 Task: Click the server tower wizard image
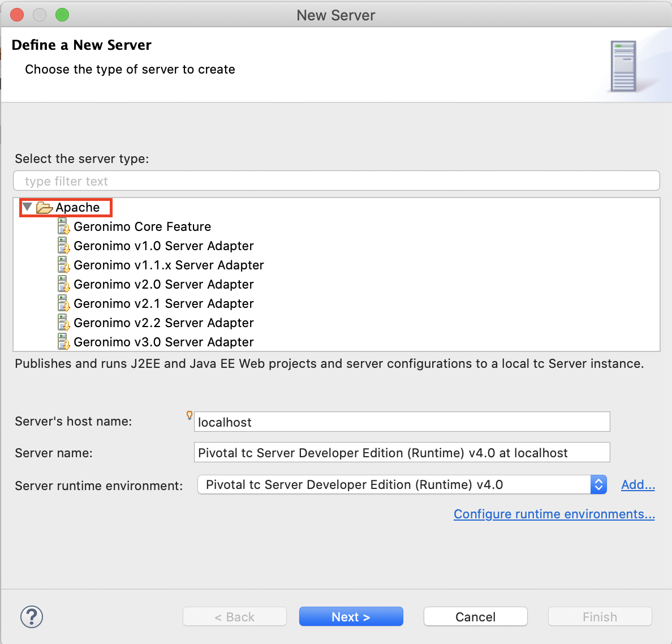(x=623, y=66)
